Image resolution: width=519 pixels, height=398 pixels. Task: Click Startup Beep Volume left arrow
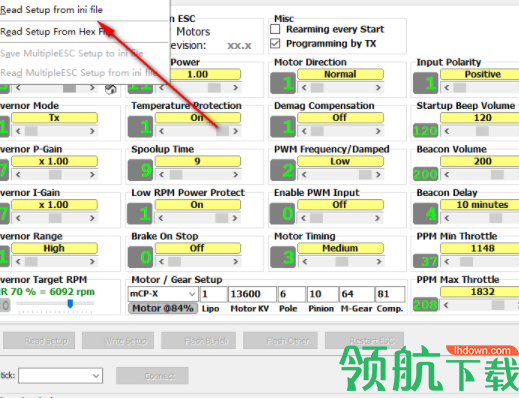pyautogui.click(x=447, y=131)
